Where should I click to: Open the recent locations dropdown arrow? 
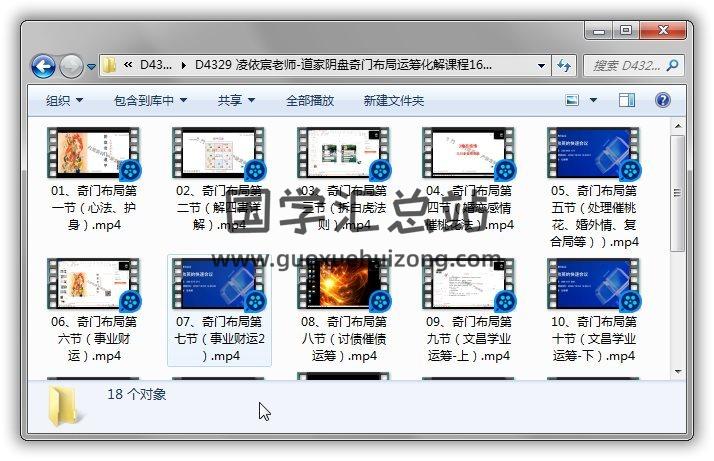point(92,67)
